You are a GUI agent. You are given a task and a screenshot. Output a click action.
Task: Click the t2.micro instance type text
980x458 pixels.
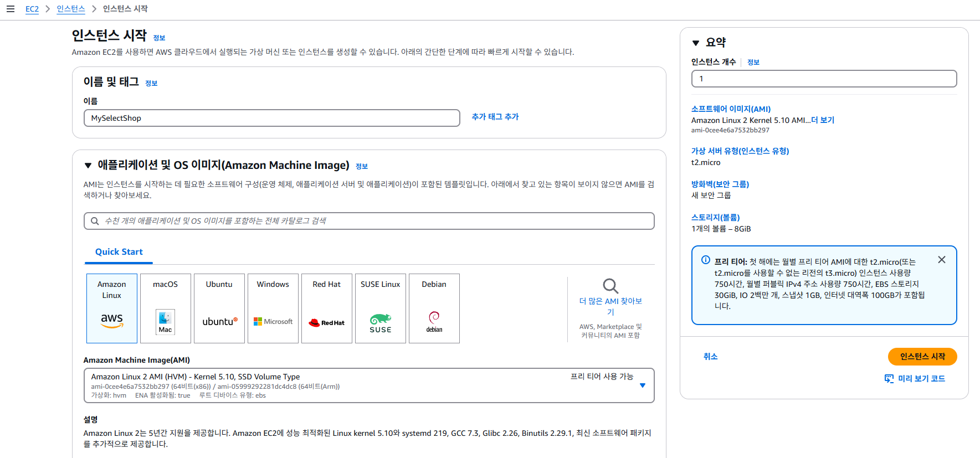pos(706,163)
